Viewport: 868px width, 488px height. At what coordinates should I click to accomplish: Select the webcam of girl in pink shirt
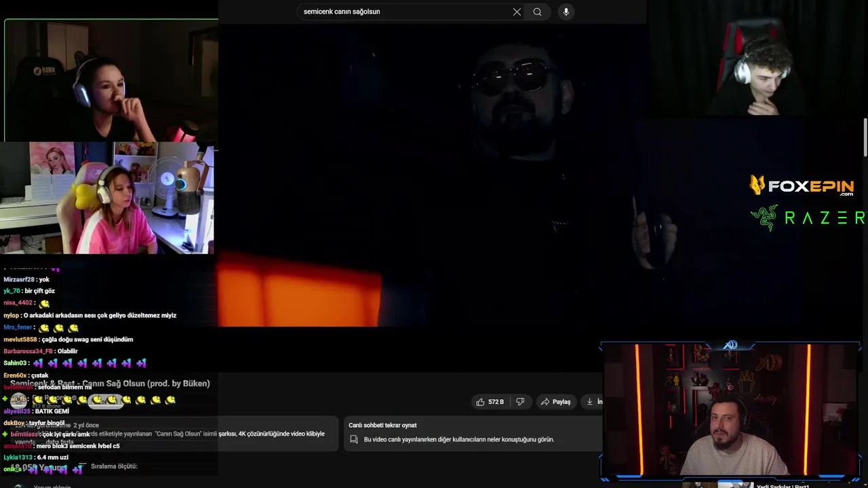point(107,198)
